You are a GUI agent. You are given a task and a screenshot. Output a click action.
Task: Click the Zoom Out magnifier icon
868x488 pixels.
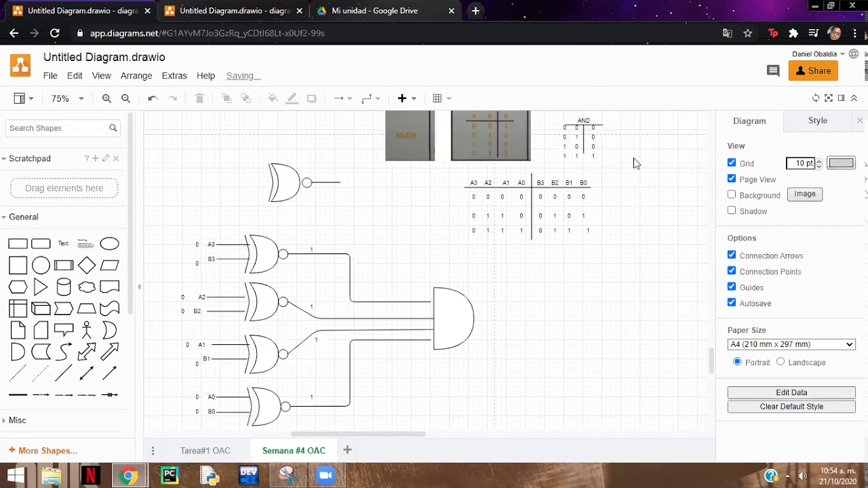coord(125,98)
